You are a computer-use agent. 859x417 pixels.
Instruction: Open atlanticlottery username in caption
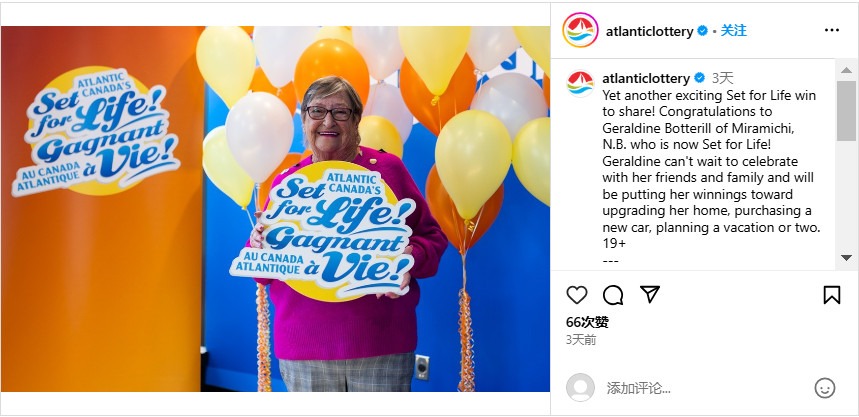tap(646, 78)
